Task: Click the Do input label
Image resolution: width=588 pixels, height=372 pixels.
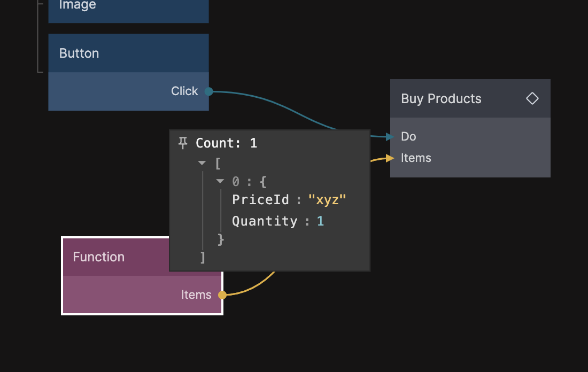Action: pos(408,137)
